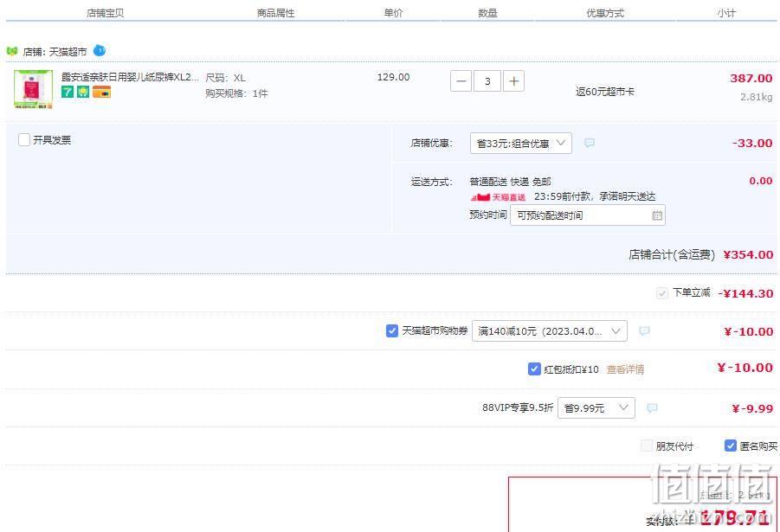The image size is (780, 532).
Task: Click the 单价 column header
Action: tap(393, 13)
